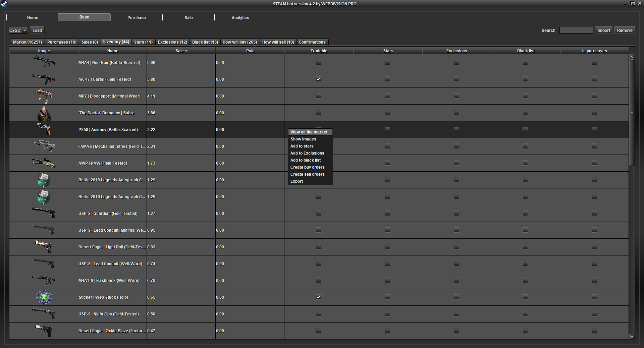This screenshot has height=348, width=644.
Task: Click the M4A4 Neo-Noir item image
Action: coord(44,62)
